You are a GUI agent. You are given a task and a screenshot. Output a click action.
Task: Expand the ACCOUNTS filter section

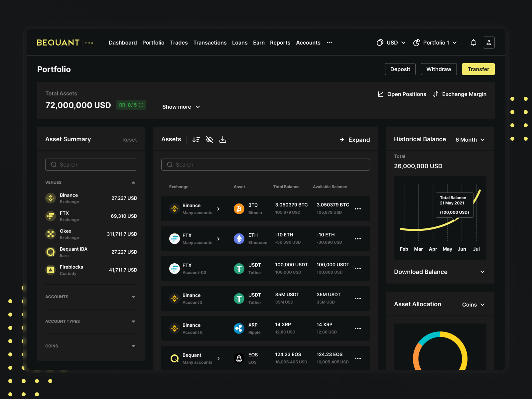tap(133, 297)
